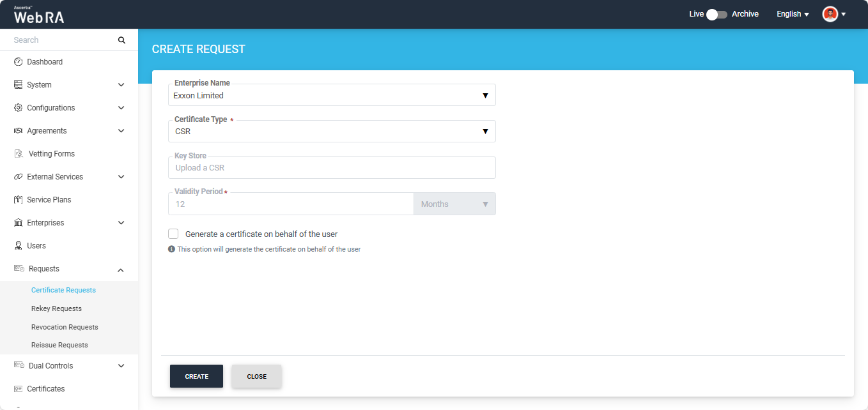The height and width of the screenshot is (410, 868).
Task: Click the Vetting Forms document icon
Action: [19, 154]
